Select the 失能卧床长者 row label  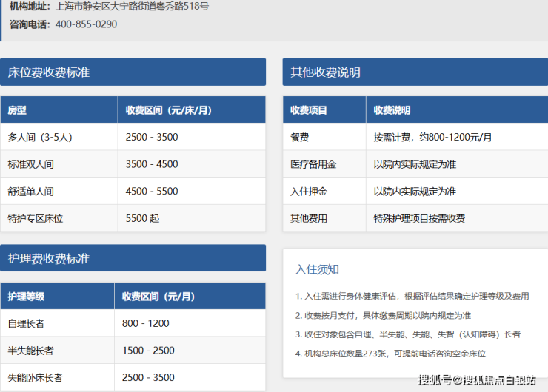36,378
